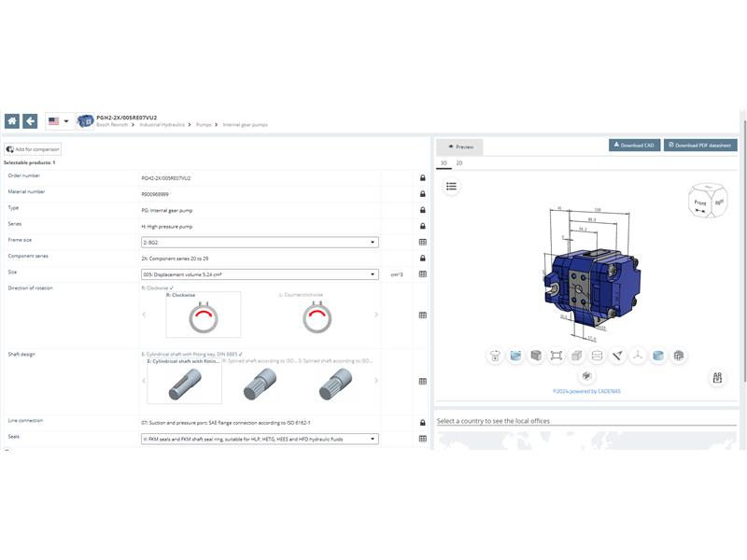747x560 pixels.
Task: Click the exploded view icon below the toolbar
Action: point(587,376)
